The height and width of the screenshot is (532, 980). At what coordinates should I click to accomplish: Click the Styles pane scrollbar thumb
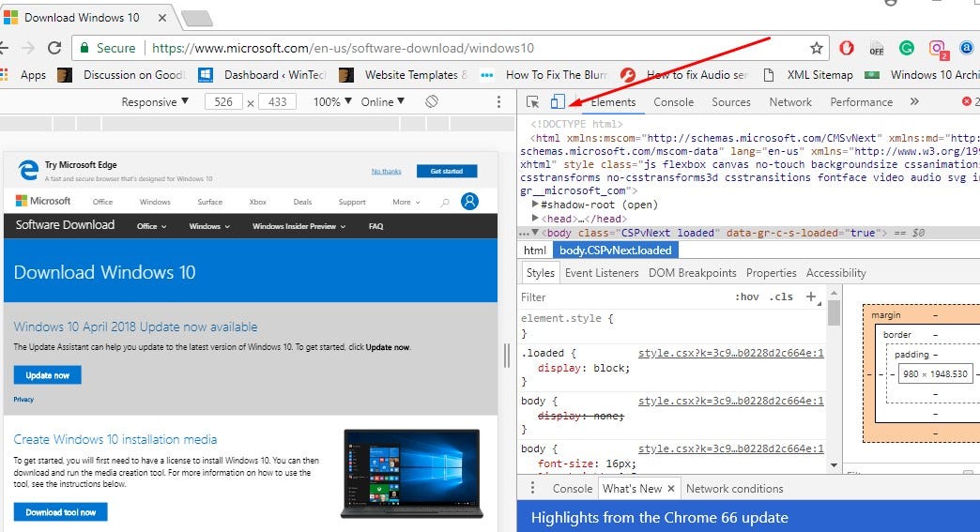pyautogui.click(x=834, y=312)
